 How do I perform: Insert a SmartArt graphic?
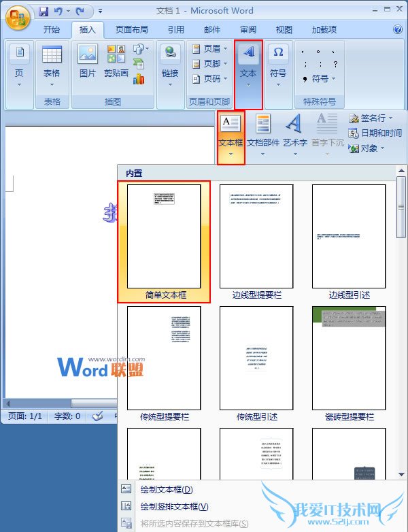[x=138, y=64]
